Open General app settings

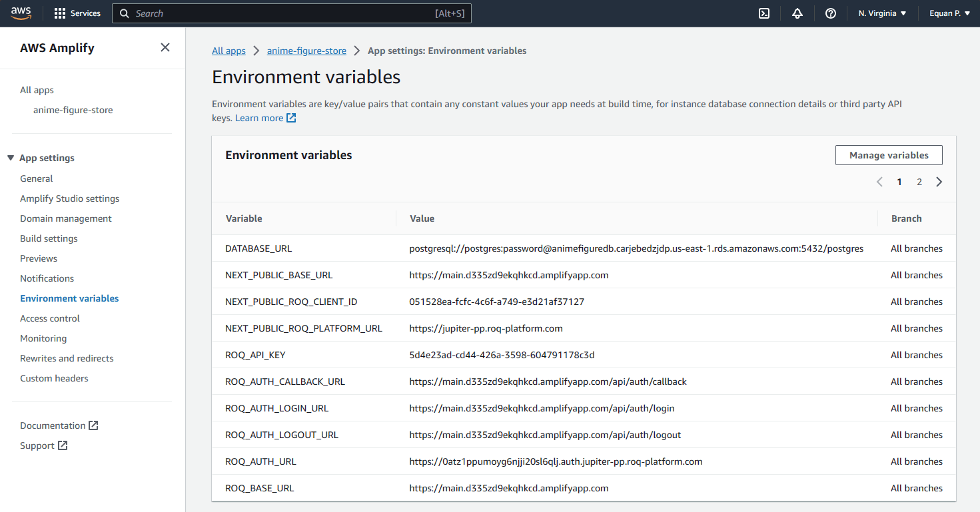pyautogui.click(x=37, y=178)
